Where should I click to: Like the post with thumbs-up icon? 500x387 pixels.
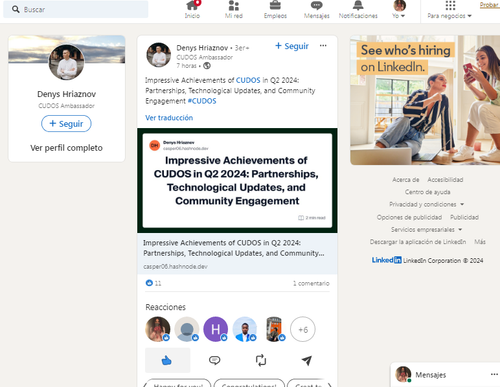pyautogui.click(x=167, y=360)
